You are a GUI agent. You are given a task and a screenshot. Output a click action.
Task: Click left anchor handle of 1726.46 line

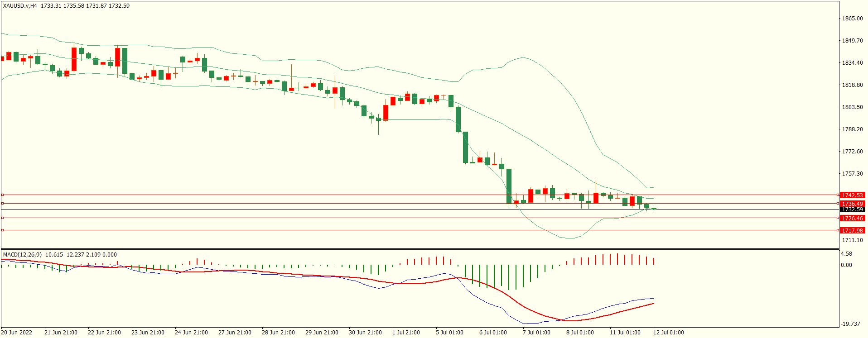(x=2, y=218)
